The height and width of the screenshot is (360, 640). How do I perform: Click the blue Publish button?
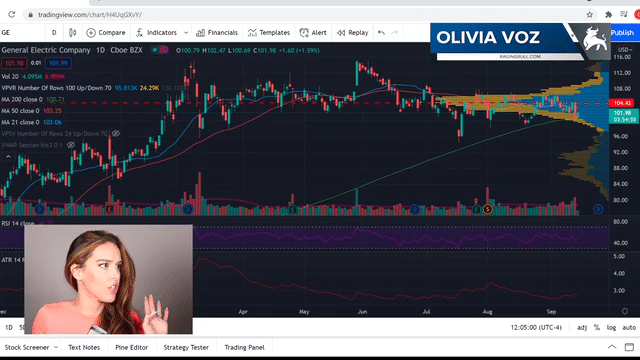622,33
